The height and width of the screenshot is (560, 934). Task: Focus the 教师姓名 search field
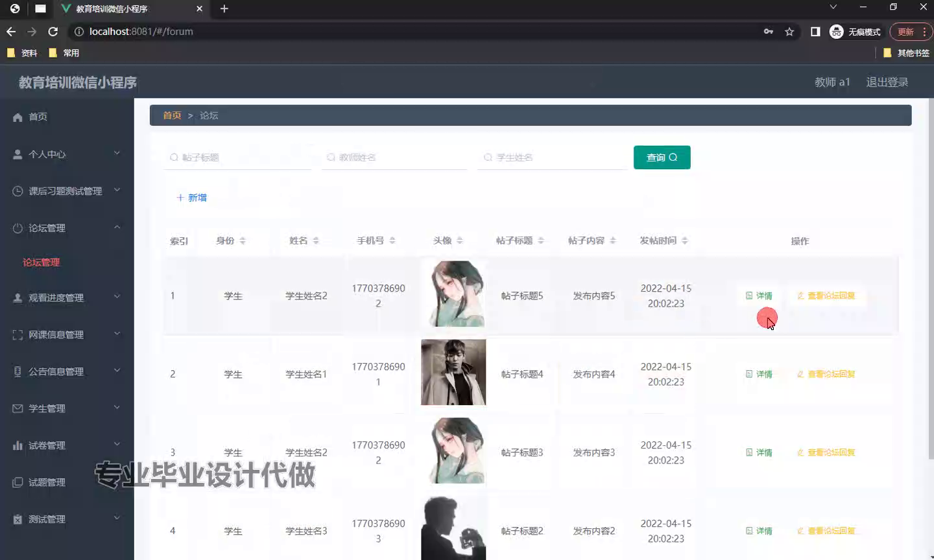pos(394,157)
